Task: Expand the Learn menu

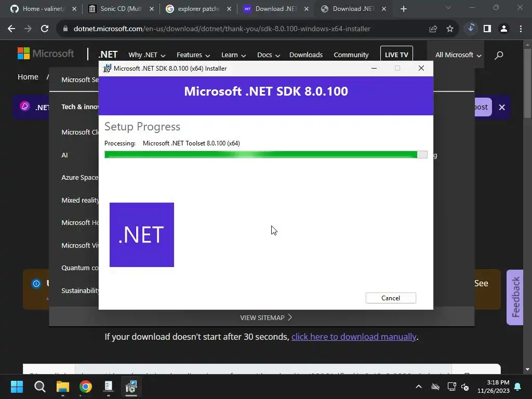Action: (x=233, y=55)
